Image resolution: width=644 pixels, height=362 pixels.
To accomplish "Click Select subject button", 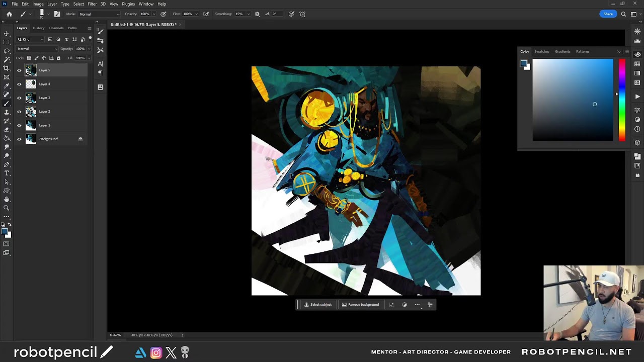I will coord(318,305).
